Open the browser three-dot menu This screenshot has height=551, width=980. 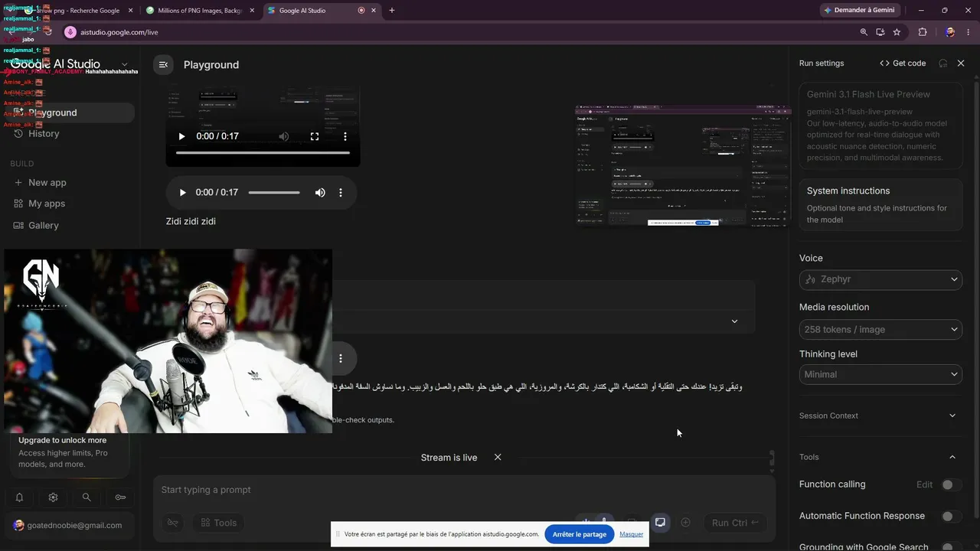click(968, 32)
